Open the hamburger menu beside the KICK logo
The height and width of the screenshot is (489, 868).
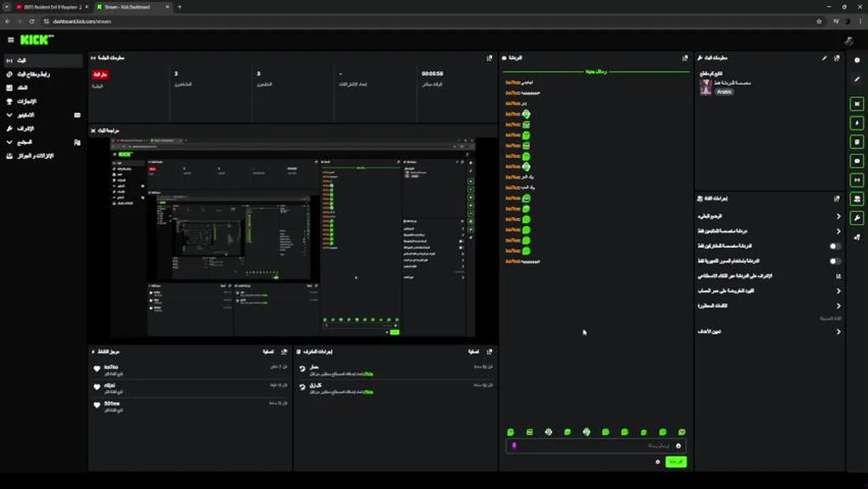[10, 40]
